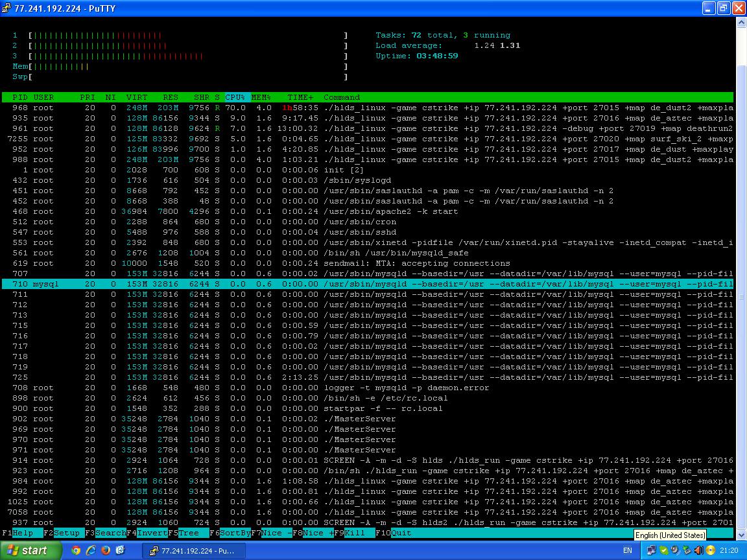Sort by the PRI column header
This screenshot has height=560, width=747.
tap(88, 97)
